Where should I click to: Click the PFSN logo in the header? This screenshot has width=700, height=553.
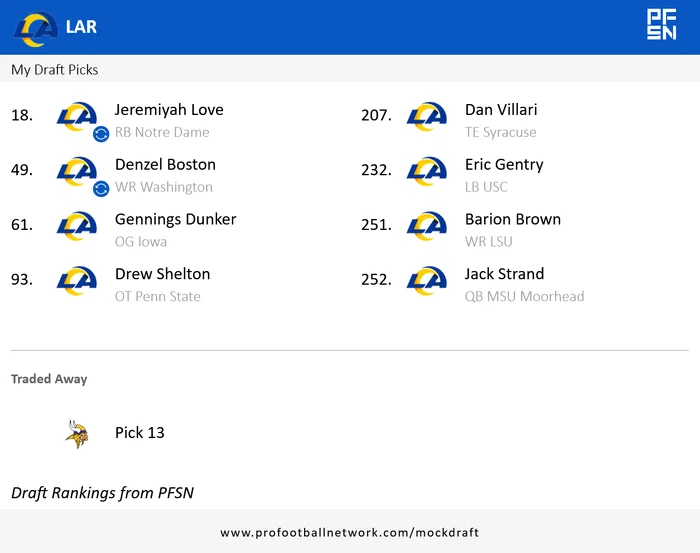(661, 25)
